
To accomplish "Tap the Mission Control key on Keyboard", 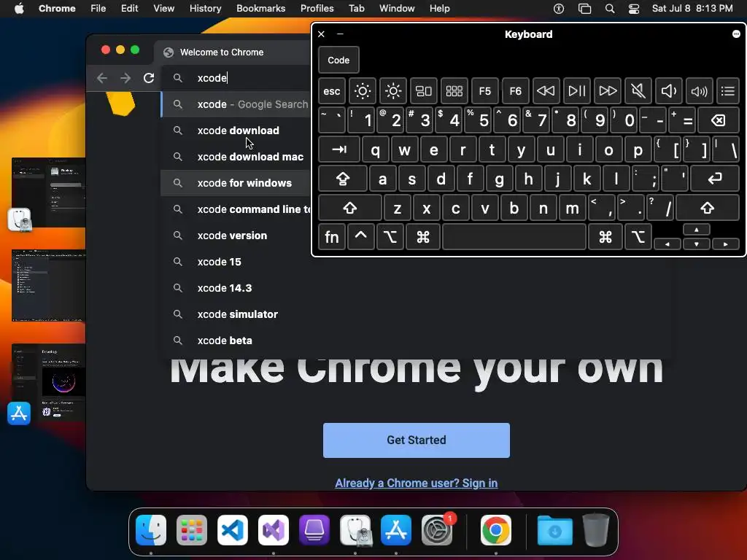I will [x=424, y=91].
